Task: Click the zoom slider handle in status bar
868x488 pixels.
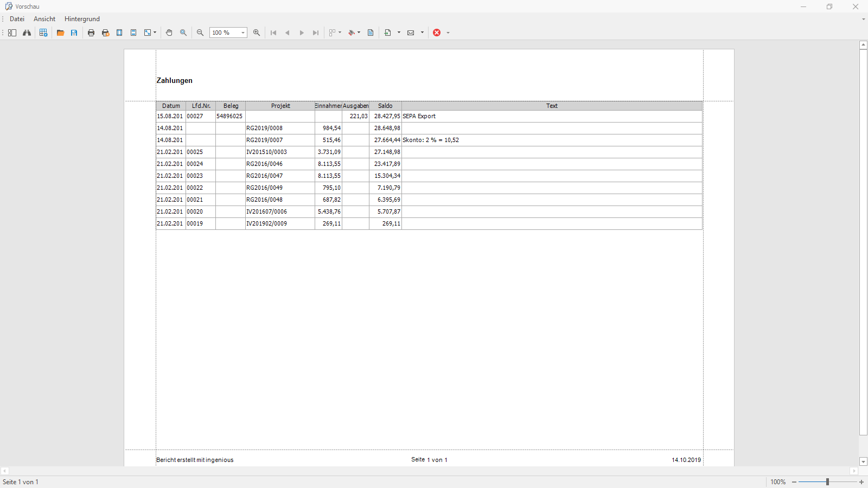Action: click(x=827, y=482)
